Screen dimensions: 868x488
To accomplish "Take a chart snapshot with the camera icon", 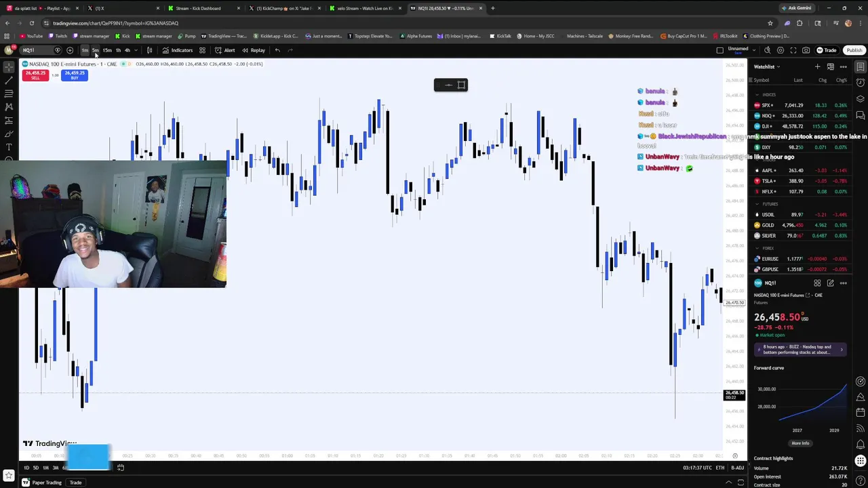I will 806,50.
